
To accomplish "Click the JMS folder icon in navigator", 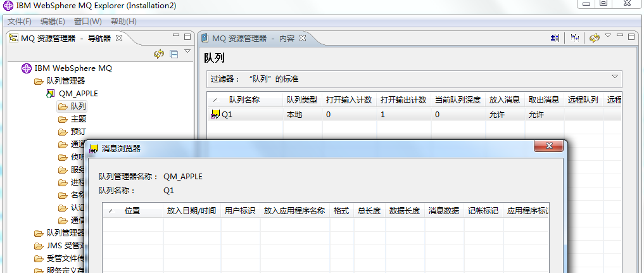I will 39,246.
